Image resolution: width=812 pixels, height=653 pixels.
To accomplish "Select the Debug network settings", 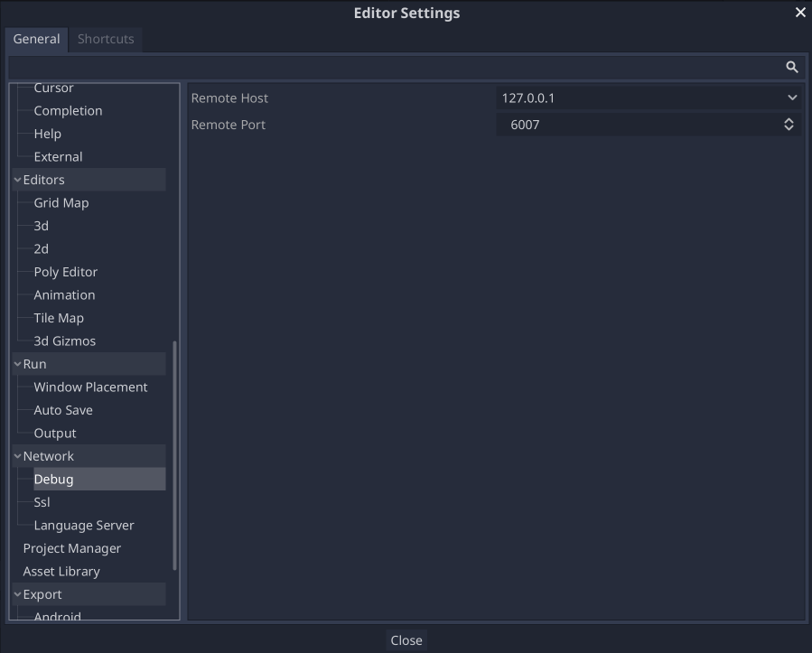I will point(54,479).
